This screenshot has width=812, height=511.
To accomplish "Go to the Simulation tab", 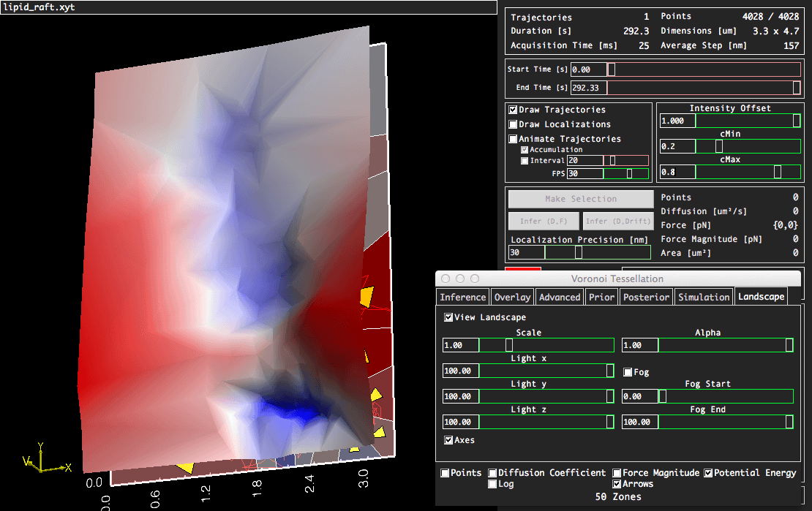I will click(703, 297).
